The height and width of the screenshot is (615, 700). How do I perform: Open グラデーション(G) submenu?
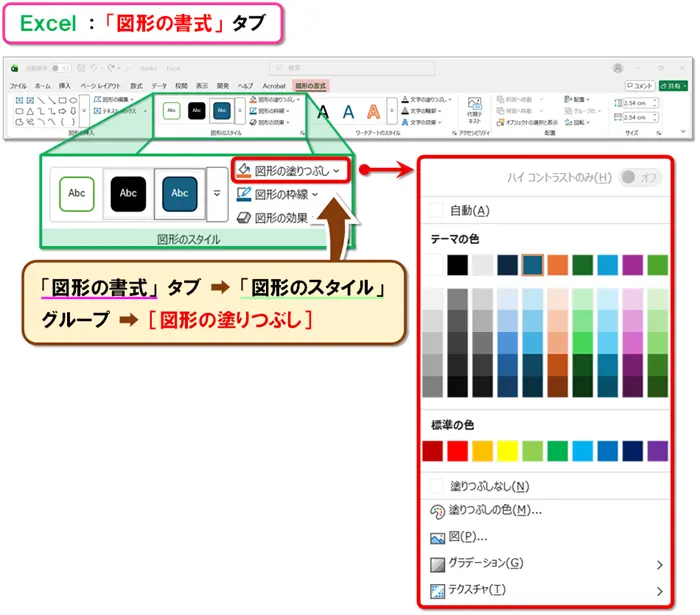pyautogui.click(x=546, y=564)
